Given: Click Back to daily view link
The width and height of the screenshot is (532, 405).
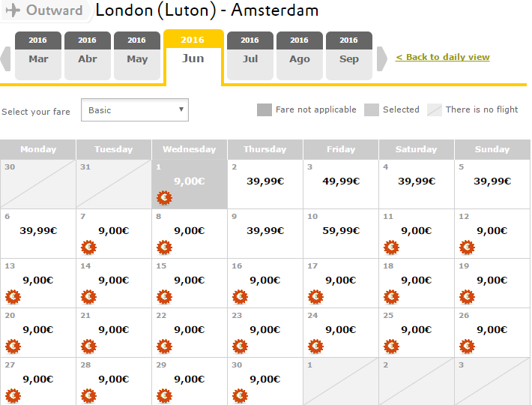Looking at the screenshot, I should click(442, 57).
